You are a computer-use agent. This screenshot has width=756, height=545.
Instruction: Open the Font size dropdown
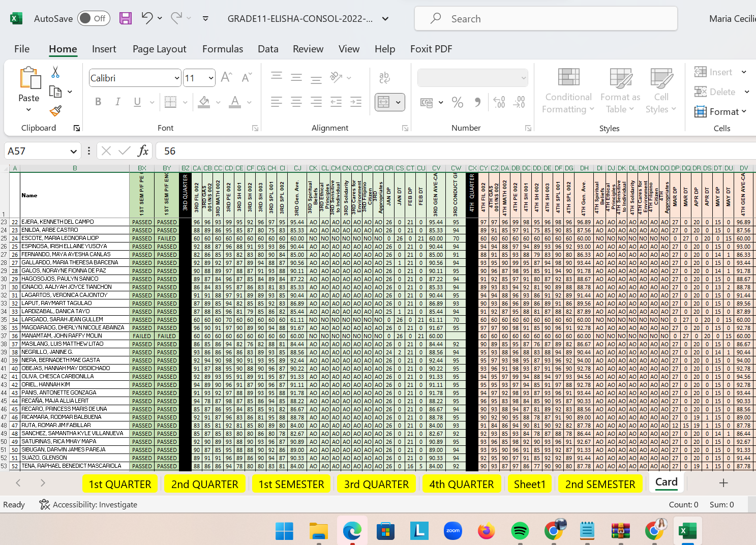211,78
